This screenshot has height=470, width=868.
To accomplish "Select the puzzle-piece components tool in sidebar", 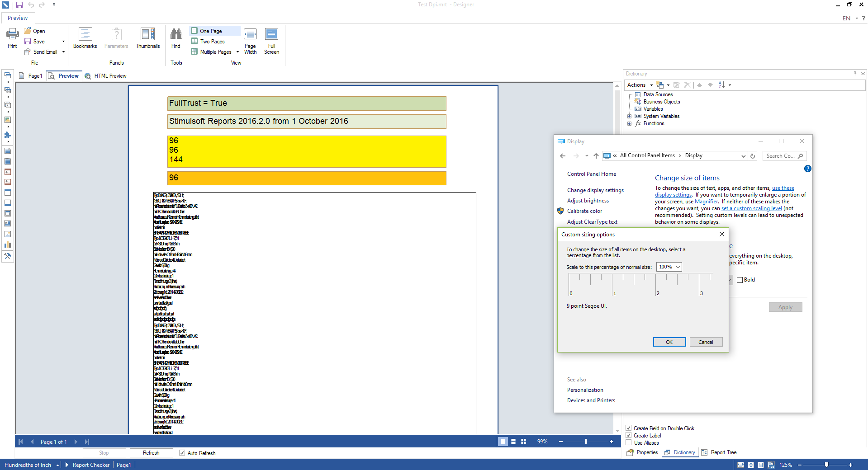I will 8,135.
